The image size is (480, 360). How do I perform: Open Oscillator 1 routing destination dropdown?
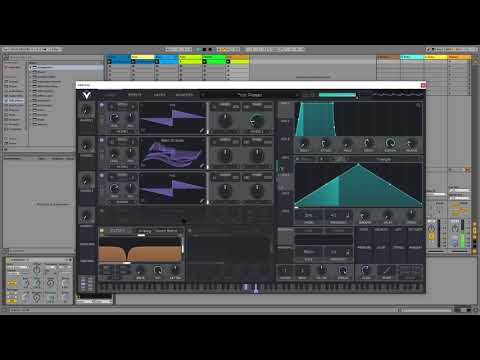(x=122, y=132)
